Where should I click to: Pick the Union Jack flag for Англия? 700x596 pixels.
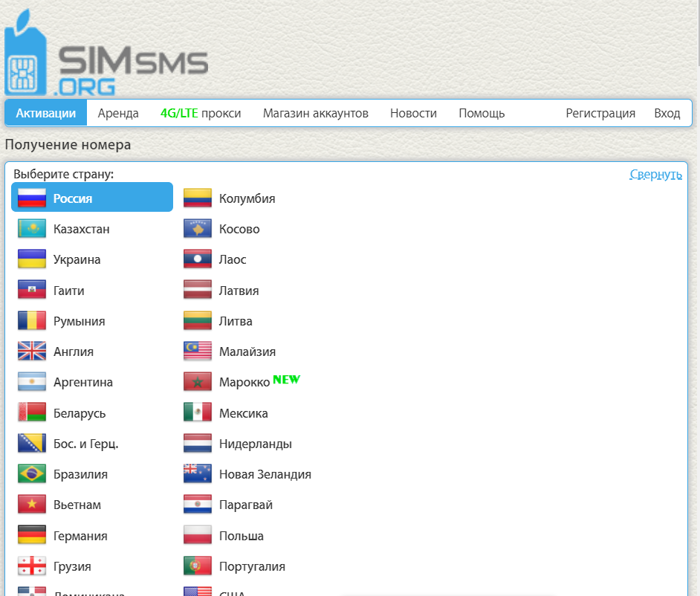[32, 351]
